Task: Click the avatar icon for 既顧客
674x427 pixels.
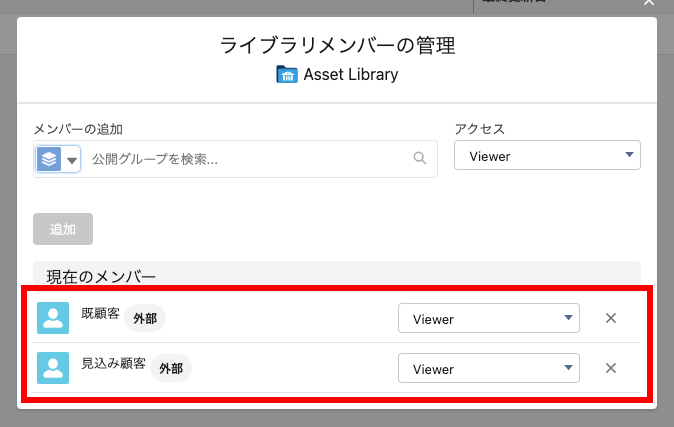Action: [53, 318]
